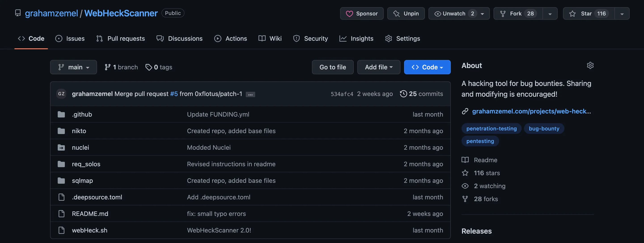
Task: Switch to the Issues tab
Action: point(70,38)
